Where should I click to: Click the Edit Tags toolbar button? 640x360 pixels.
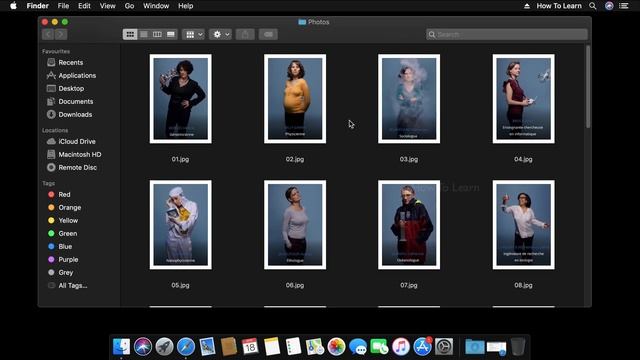(x=268, y=34)
